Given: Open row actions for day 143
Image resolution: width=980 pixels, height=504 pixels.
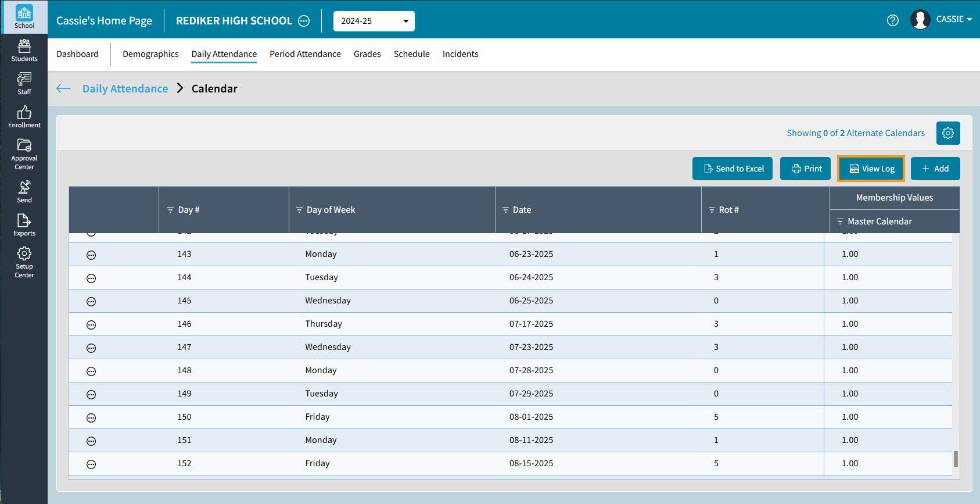Looking at the screenshot, I should (91, 255).
